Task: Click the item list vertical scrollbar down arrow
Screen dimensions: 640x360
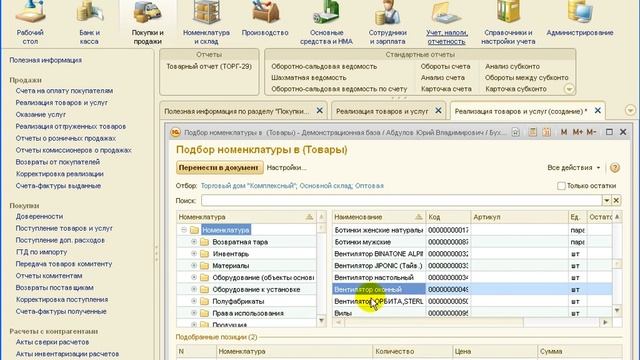Action: pos(617,311)
